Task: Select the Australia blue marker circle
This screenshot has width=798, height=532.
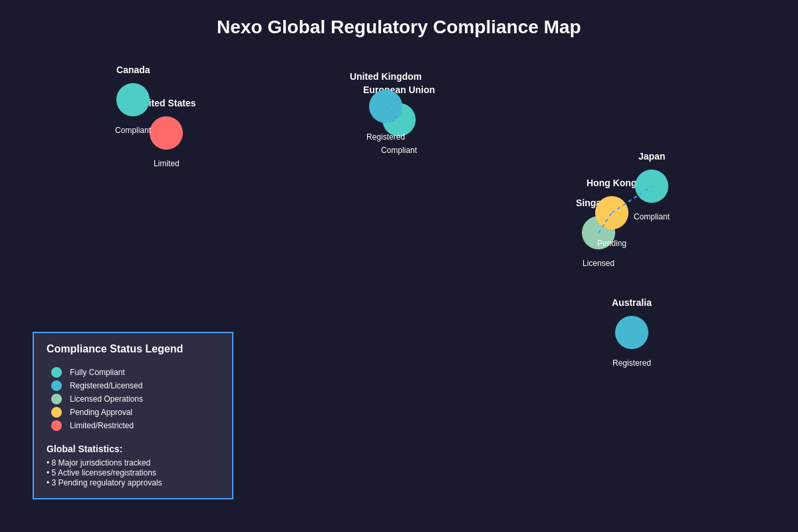Action: tap(632, 332)
